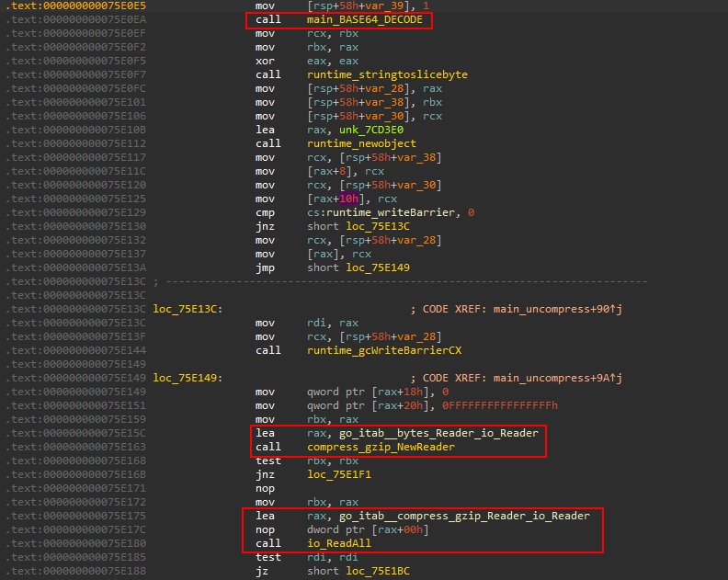Click [rax+20h] operand at 75E151

(x=400, y=406)
